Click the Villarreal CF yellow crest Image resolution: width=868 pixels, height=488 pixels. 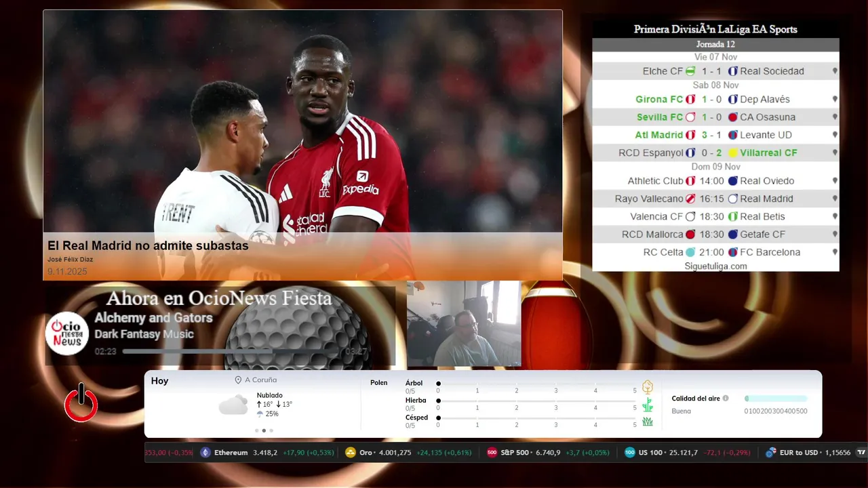(x=732, y=153)
